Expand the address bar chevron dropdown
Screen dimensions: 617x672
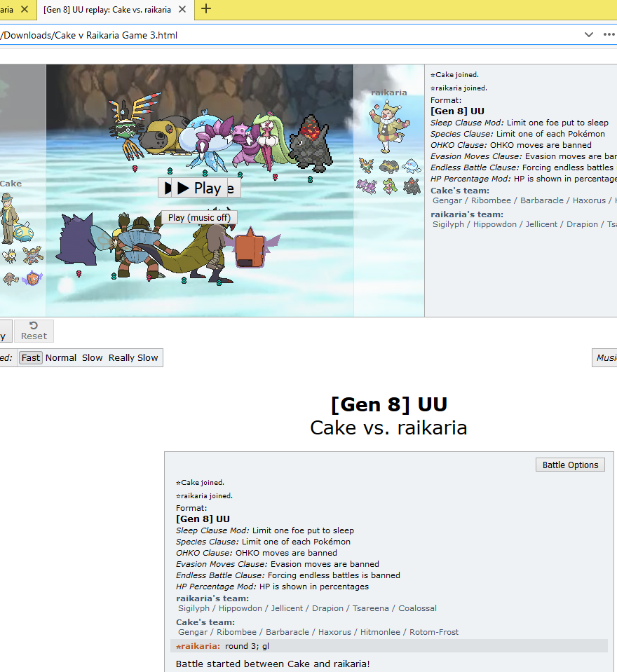coord(589,35)
